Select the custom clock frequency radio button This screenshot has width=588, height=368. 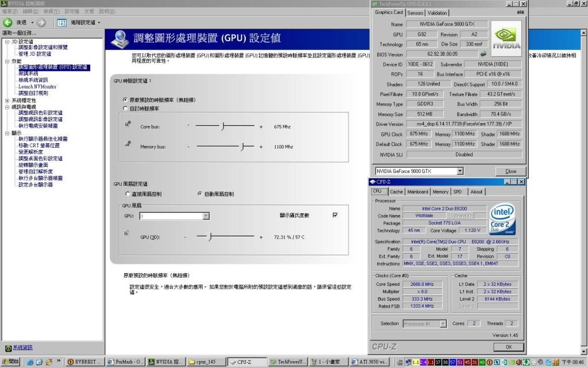[126, 108]
